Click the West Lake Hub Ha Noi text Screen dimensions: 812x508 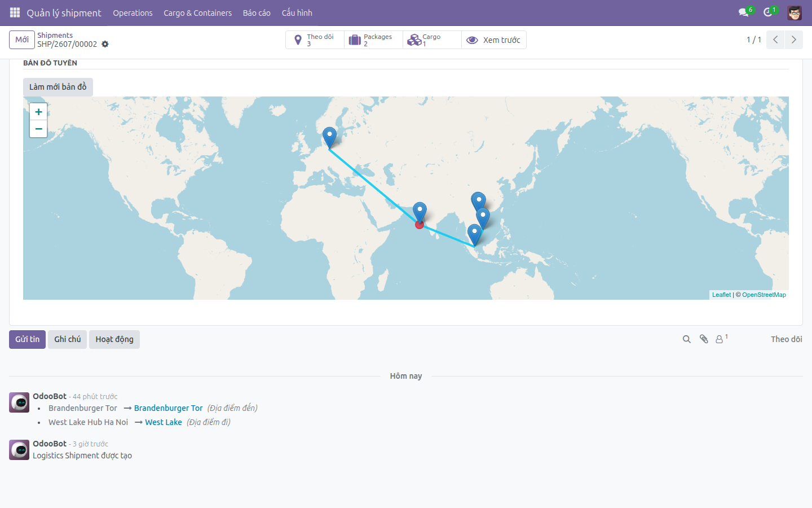[88, 422]
